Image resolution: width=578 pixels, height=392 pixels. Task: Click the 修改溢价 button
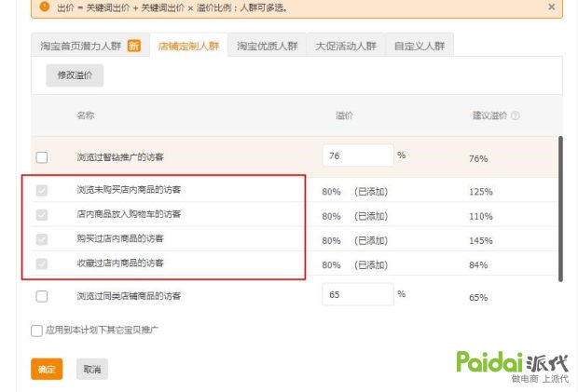click(x=75, y=75)
